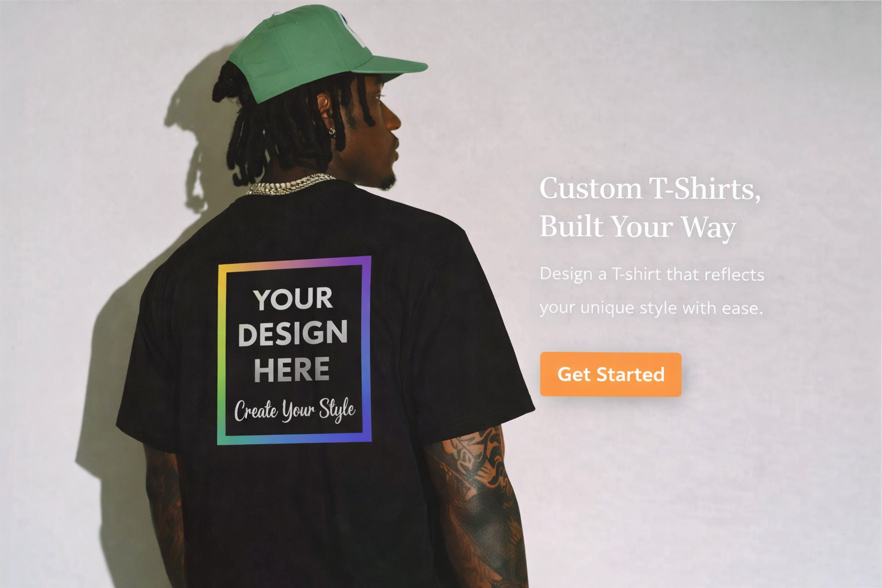Click the silver chain necklace
882x588 pixels.
click(x=290, y=184)
